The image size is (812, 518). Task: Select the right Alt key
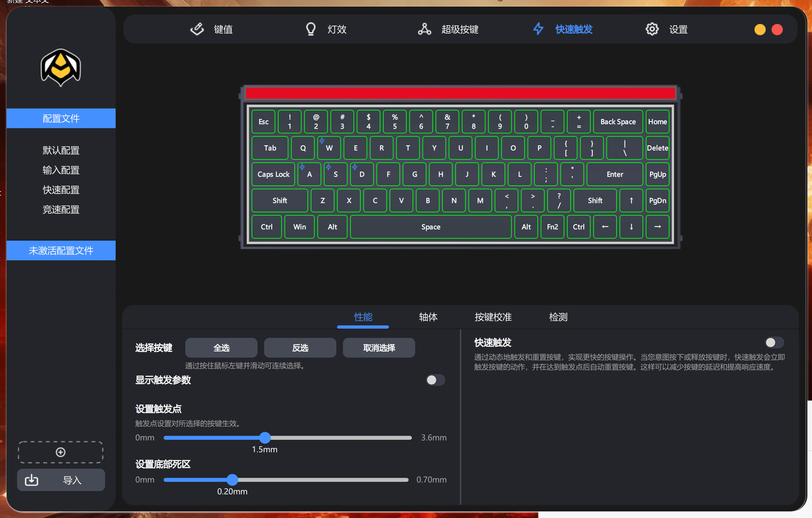pos(526,227)
